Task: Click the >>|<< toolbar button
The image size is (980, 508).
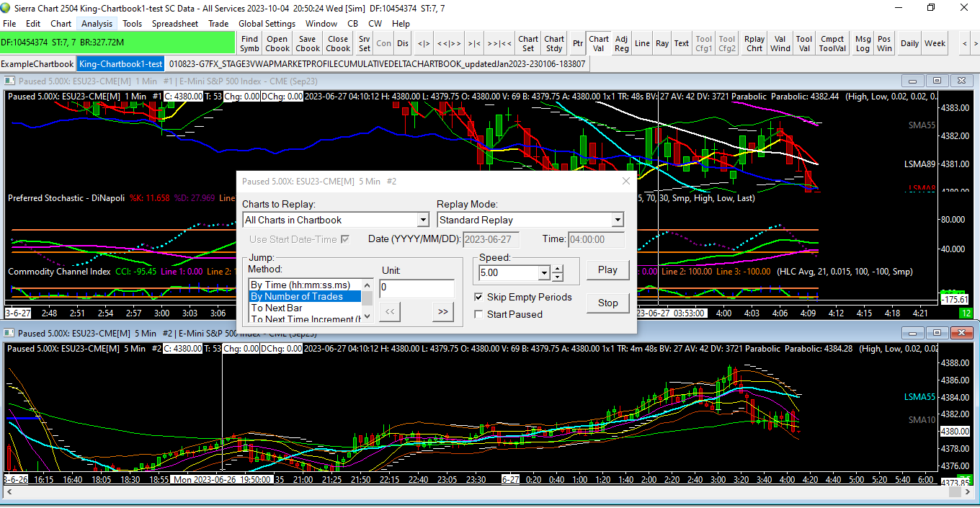Action: pos(499,43)
